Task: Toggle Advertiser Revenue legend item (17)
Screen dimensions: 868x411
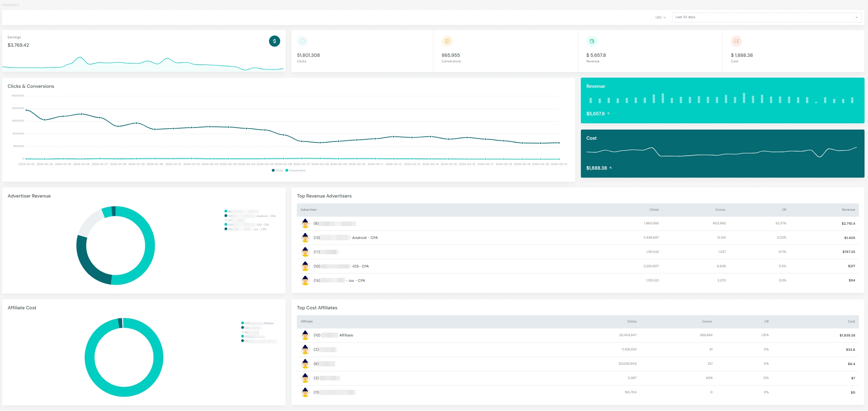Action: tap(235, 220)
